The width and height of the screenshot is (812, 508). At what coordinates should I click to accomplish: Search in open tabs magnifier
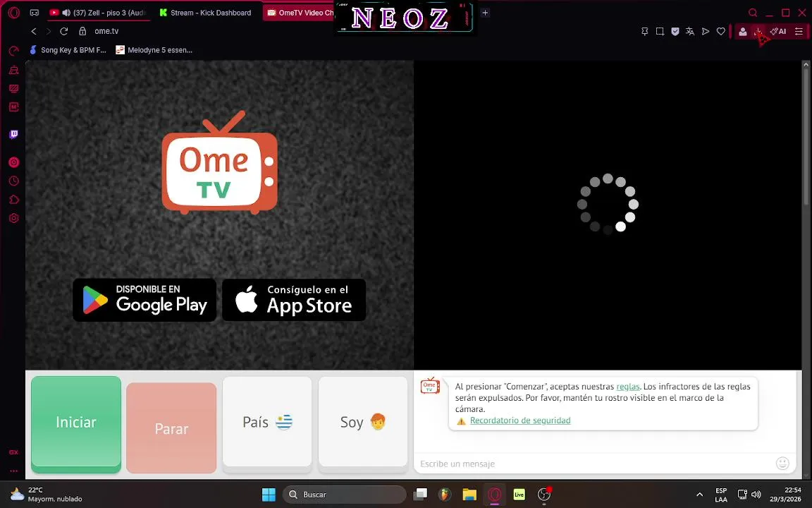pos(753,13)
